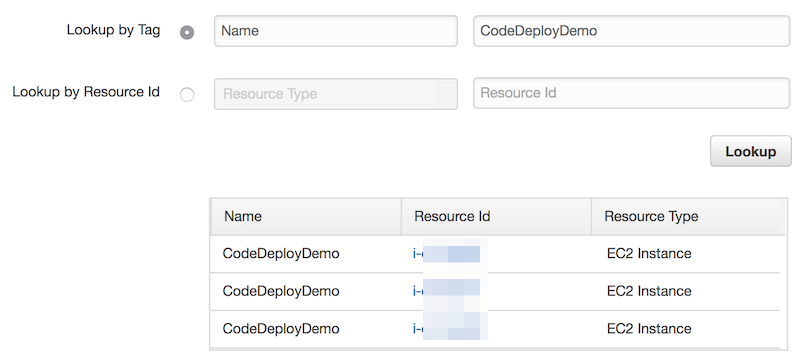The image size is (800, 361).
Task: Click the Lookup button
Action: [751, 151]
